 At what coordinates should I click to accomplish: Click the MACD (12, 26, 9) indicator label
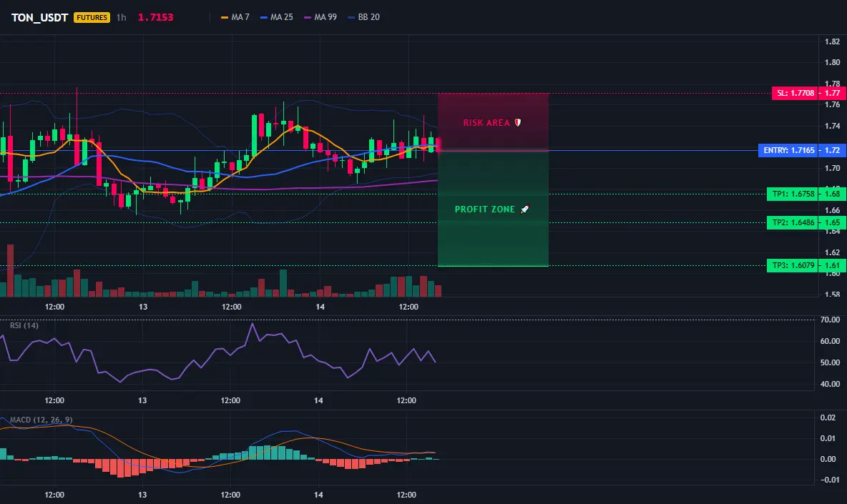pyautogui.click(x=41, y=420)
